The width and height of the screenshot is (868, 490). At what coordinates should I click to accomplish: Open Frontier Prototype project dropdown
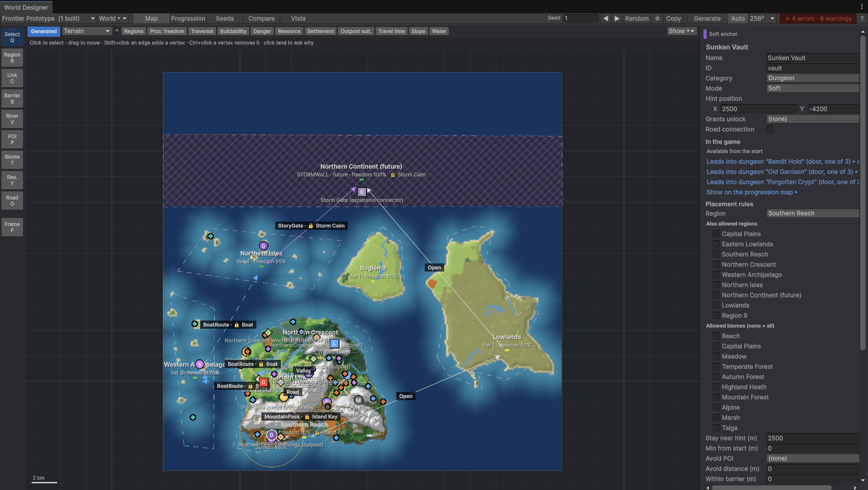(x=49, y=18)
